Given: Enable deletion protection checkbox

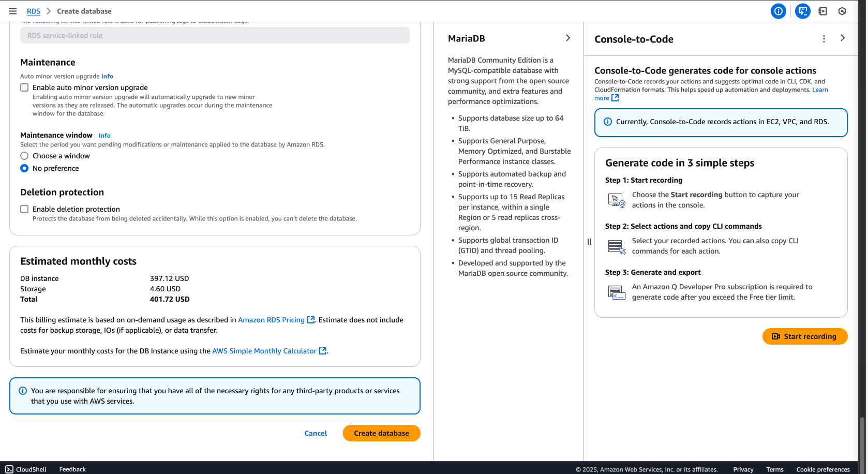Looking at the screenshot, I should (x=24, y=209).
